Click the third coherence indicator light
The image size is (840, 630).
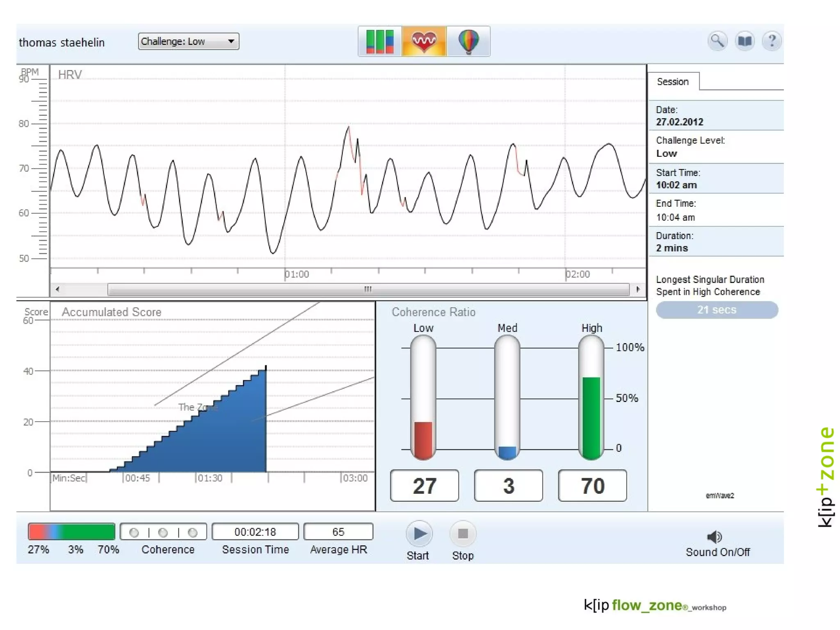[192, 532]
